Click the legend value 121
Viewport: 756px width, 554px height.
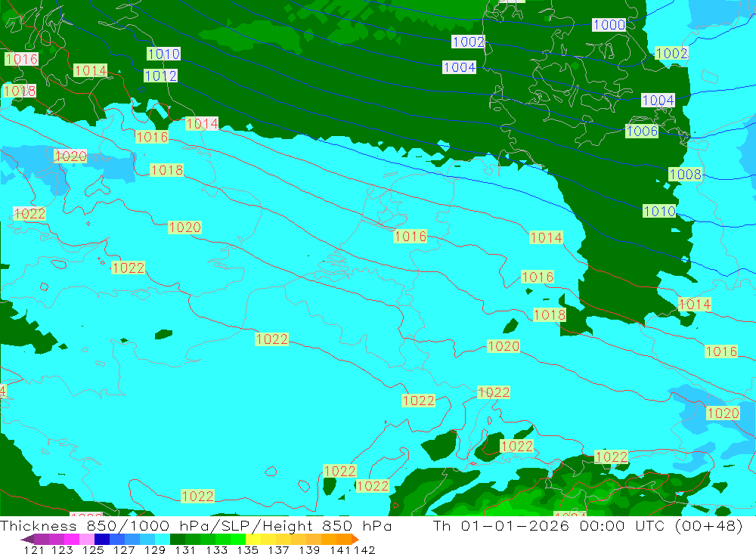point(34,549)
